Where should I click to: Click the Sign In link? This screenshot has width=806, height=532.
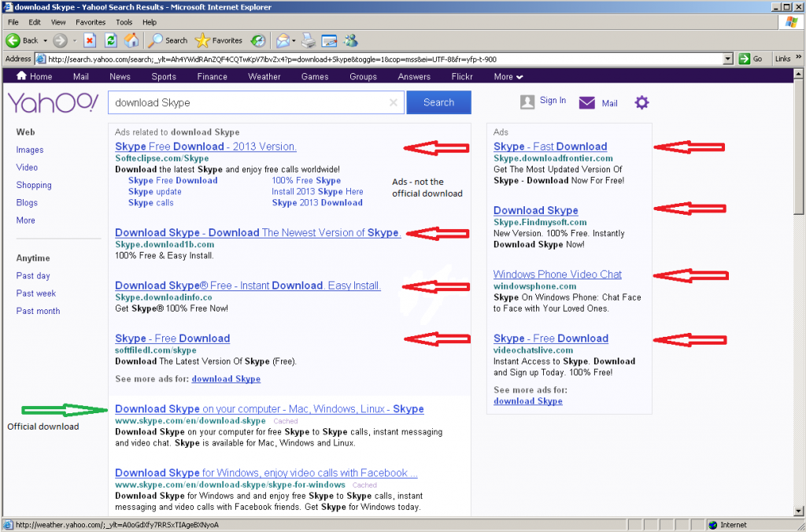(553, 100)
